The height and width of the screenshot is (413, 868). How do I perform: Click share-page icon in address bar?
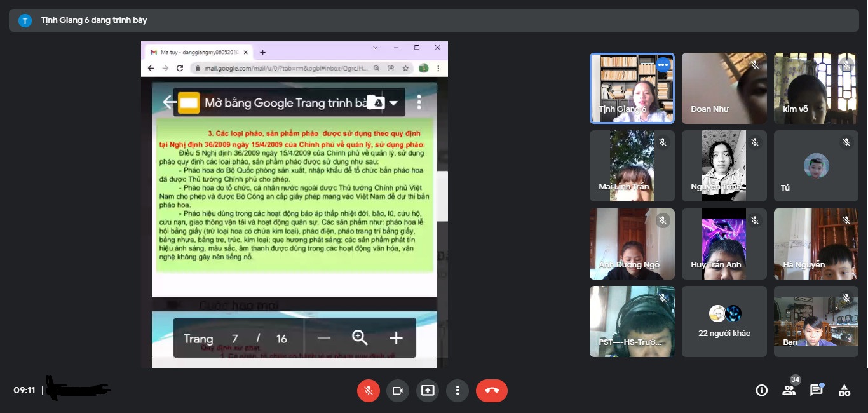390,68
